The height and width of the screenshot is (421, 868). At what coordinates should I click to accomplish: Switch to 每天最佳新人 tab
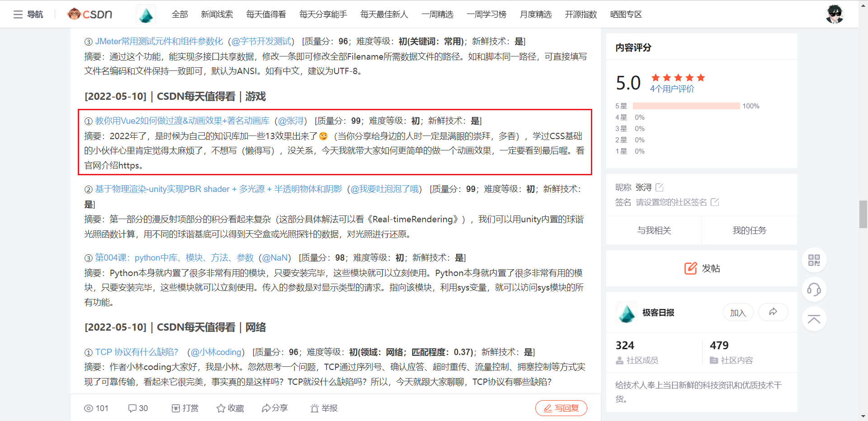[x=384, y=14]
